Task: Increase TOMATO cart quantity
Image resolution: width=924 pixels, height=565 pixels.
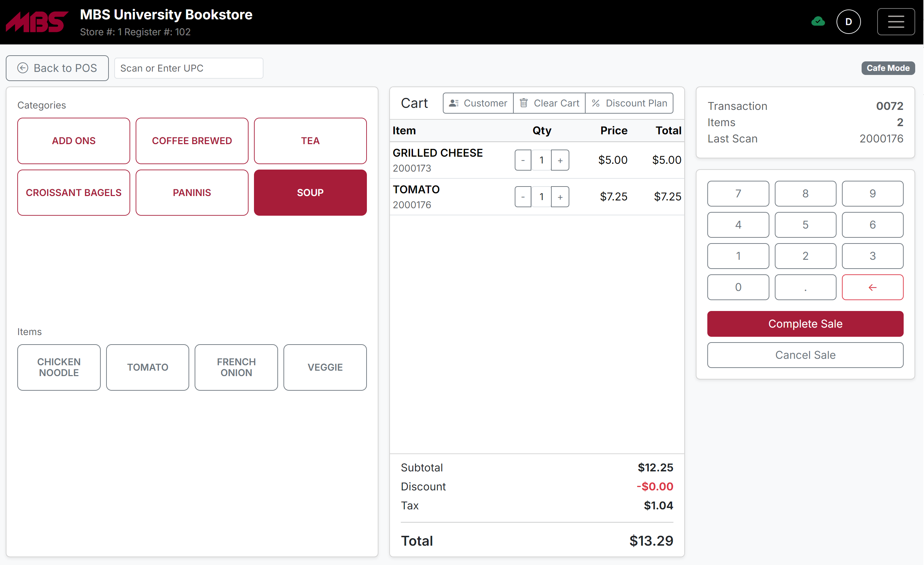Action: click(x=560, y=197)
